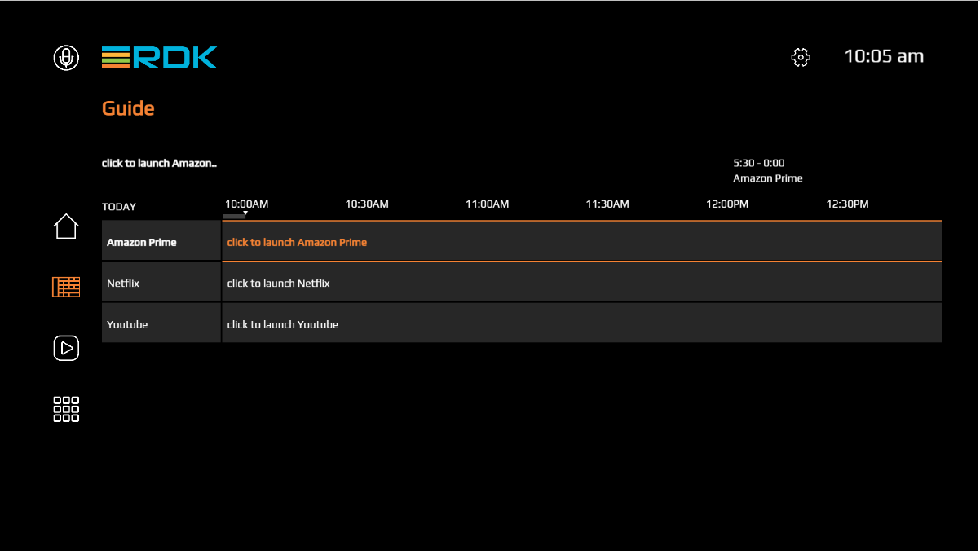This screenshot has width=980, height=554.
Task: Click the current time marker triangle
Action: coord(245,213)
